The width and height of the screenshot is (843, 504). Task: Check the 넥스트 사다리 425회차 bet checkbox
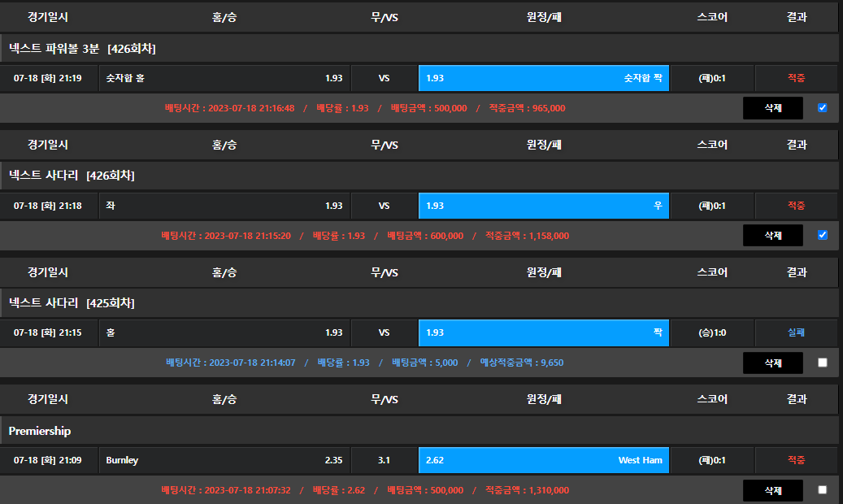[x=823, y=363]
